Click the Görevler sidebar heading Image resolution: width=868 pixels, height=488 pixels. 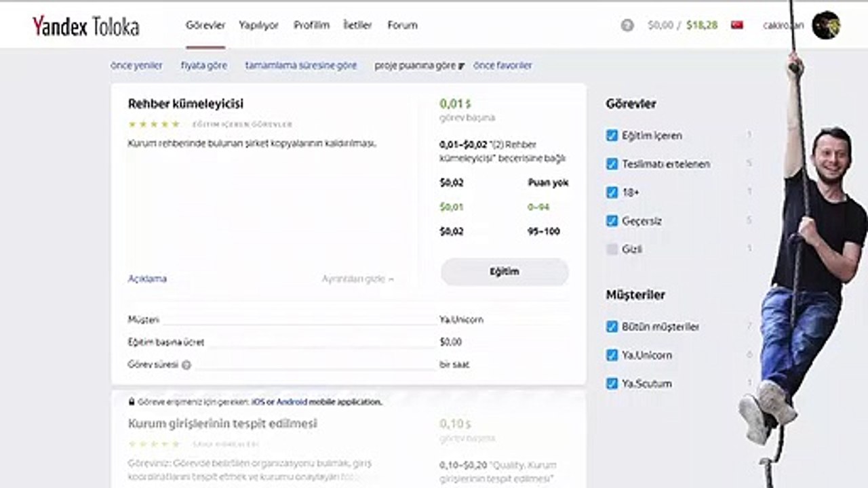tap(631, 104)
